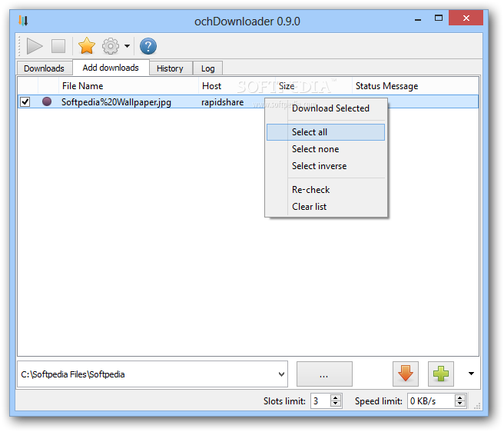Screen dimensions: 504x432
Task: Browse folder with the ... button
Action: click(x=324, y=374)
